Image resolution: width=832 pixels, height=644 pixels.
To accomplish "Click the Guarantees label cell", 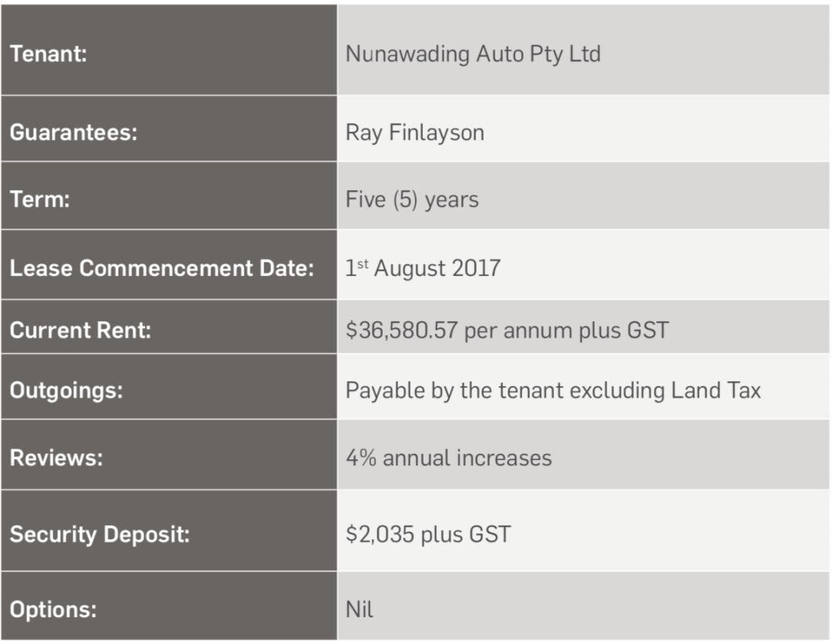I will 169,129.
